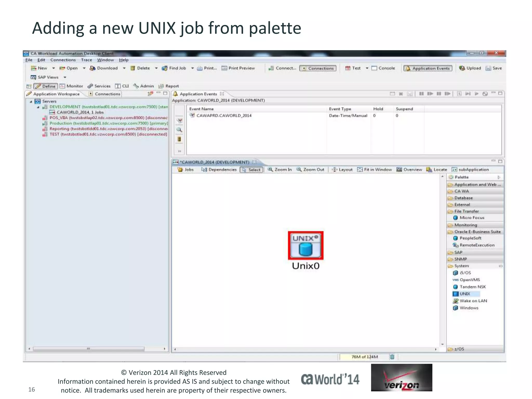Viewport: 532px width, 399px height.
Task: Select Windows job in palette
Action: click(x=465, y=308)
